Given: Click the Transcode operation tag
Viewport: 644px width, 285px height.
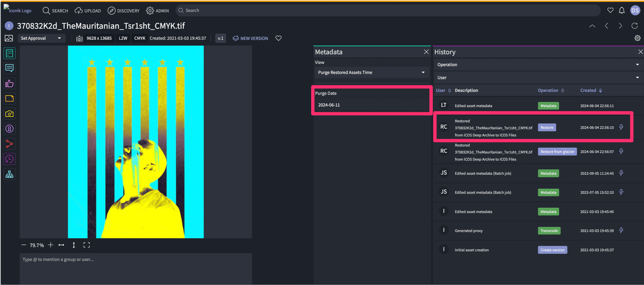Looking at the screenshot, I should point(549,231).
